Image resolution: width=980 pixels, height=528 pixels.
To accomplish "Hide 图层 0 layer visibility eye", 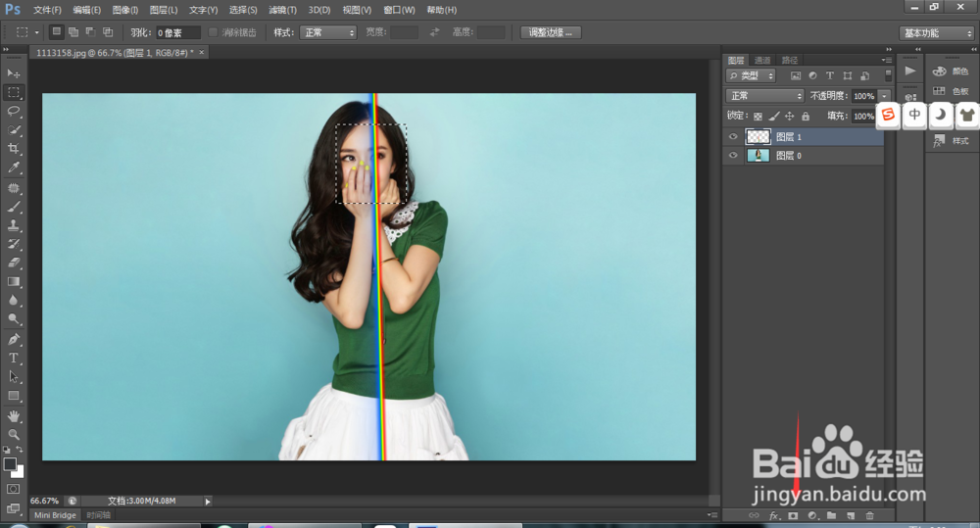I will (x=733, y=156).
